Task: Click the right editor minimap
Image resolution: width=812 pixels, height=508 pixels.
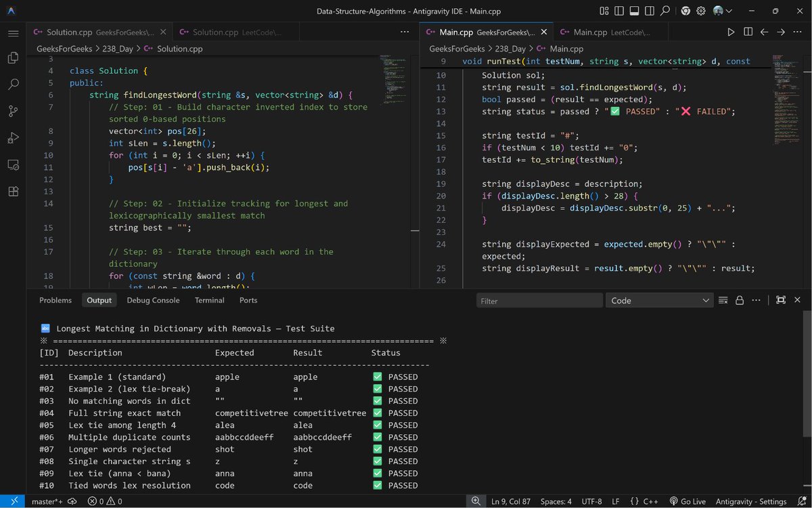Action: (x=786, y=102)
